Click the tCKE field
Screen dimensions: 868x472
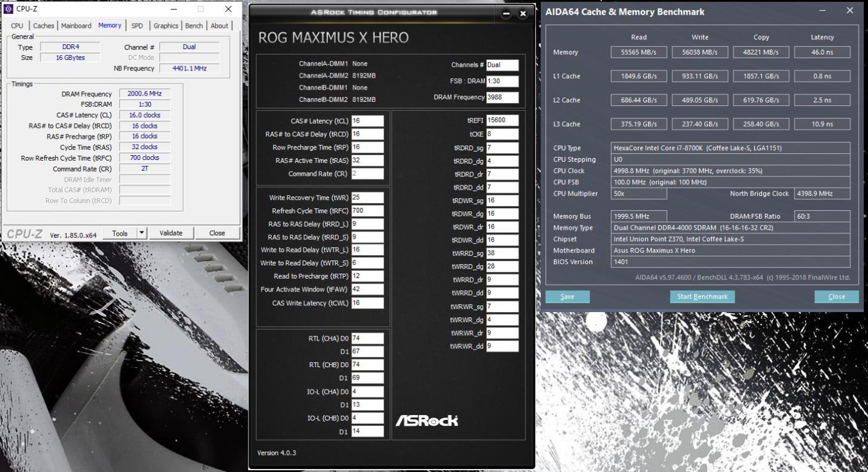tap(502, 134)
